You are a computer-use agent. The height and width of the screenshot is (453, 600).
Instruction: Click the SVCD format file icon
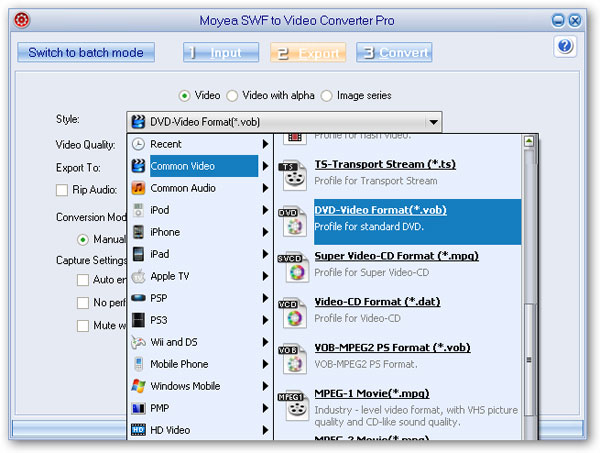pyautogui.click(x=293, y=267)
